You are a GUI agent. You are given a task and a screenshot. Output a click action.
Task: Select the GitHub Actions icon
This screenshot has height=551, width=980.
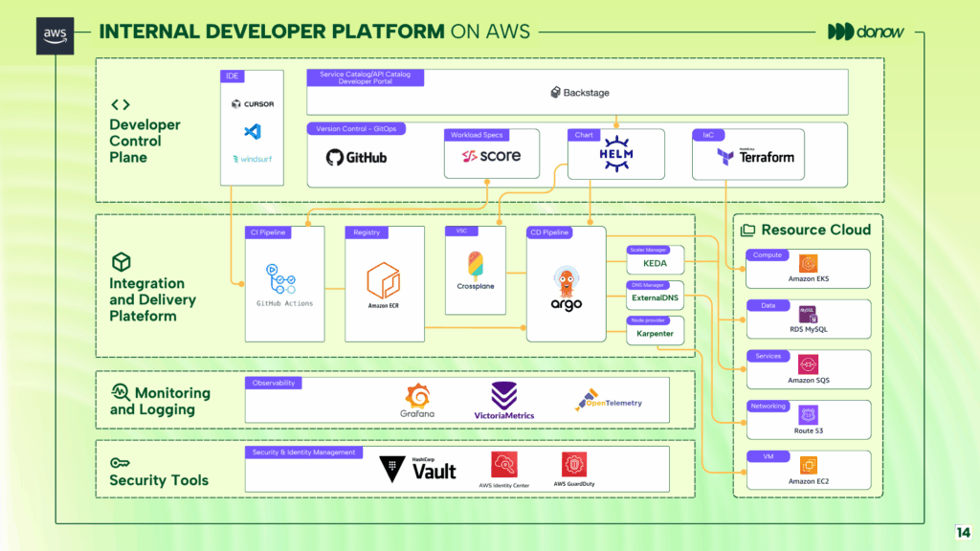pos(280,279)
